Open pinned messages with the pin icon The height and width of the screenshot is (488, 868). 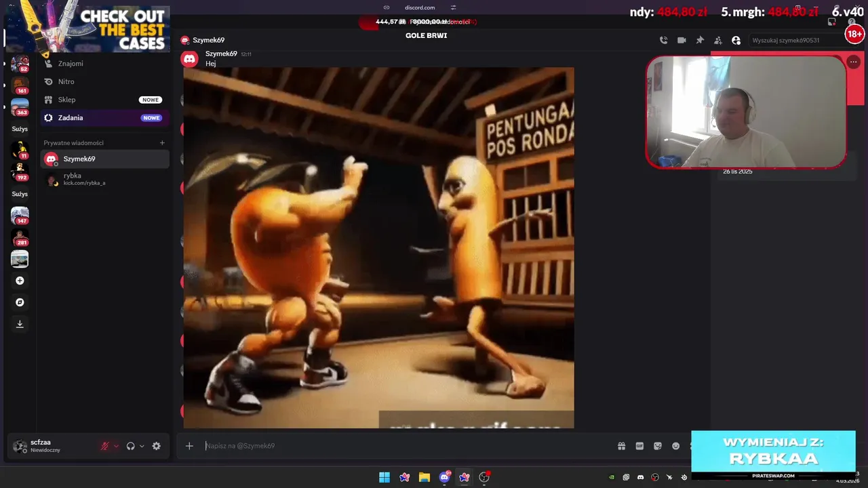[700, 40]
